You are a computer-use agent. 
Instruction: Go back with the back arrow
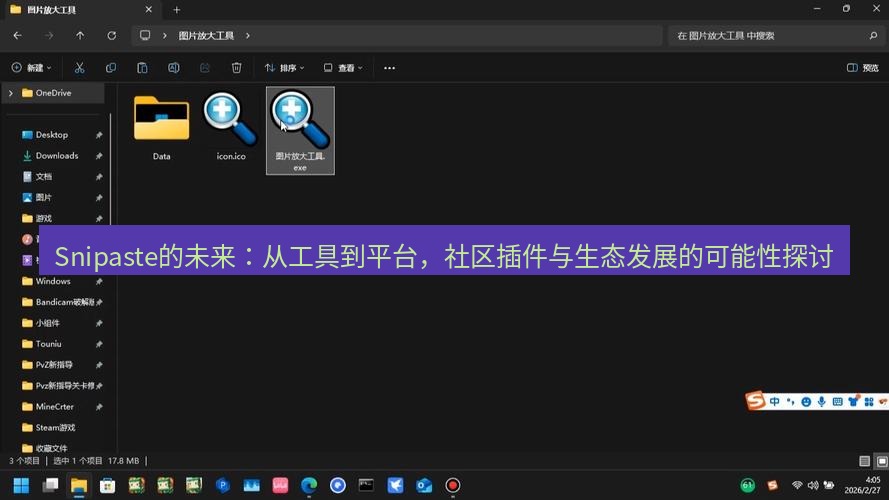18,36
